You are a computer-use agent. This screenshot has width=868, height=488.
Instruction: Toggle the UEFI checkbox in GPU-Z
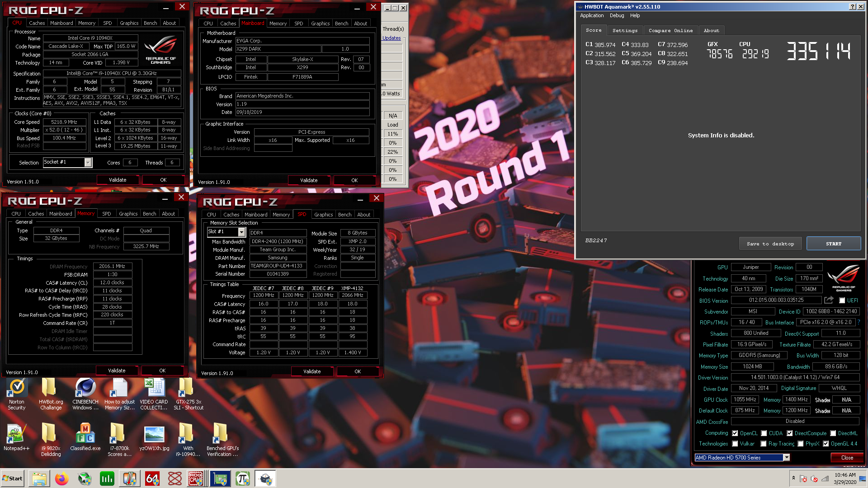coord(842,300)
